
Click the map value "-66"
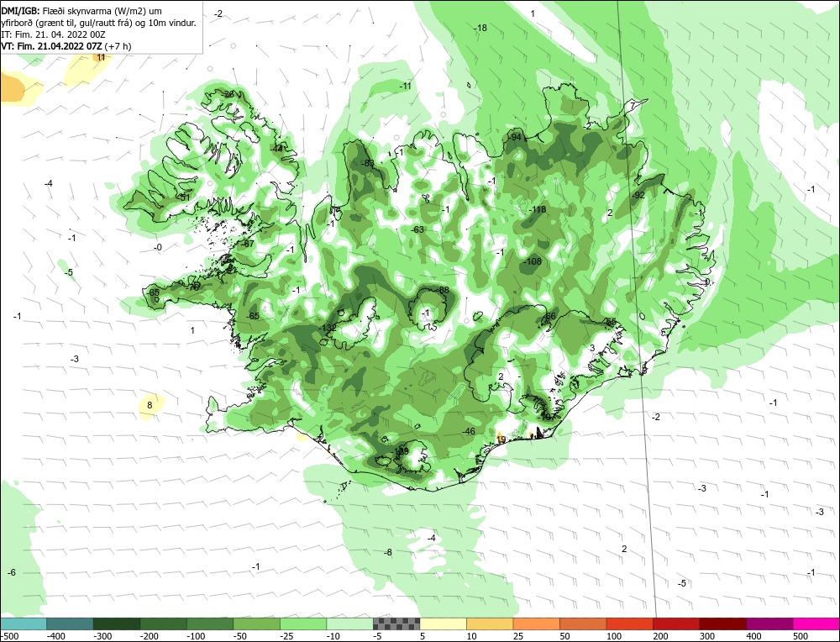click(549, 316)
